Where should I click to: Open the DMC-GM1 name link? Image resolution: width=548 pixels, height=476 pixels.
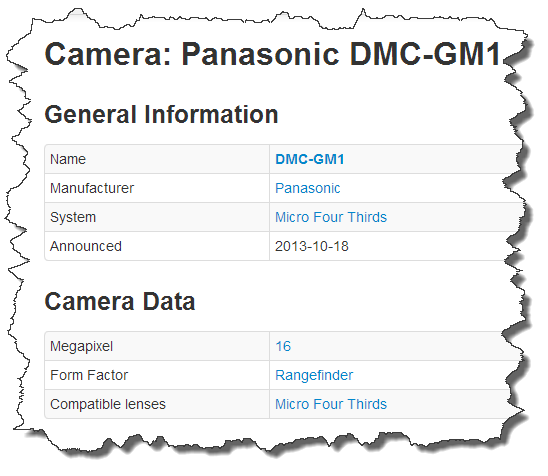(x=310, y=159)
